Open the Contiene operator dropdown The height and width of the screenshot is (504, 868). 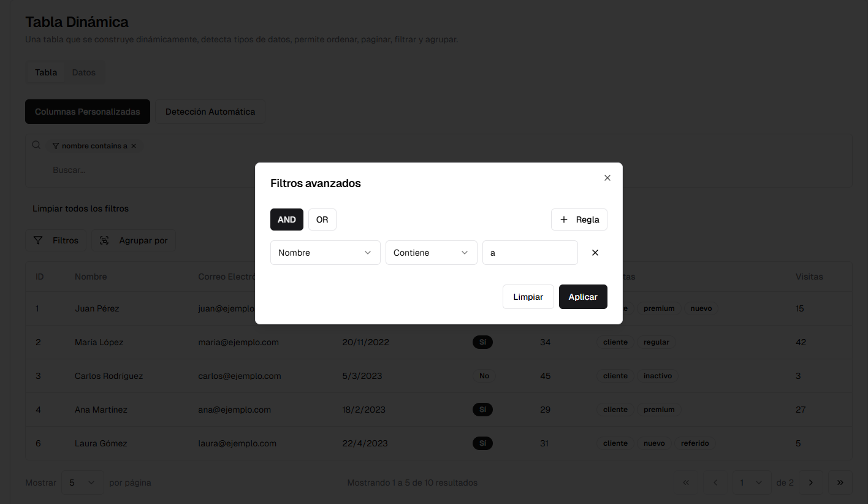tap(431, 253)
